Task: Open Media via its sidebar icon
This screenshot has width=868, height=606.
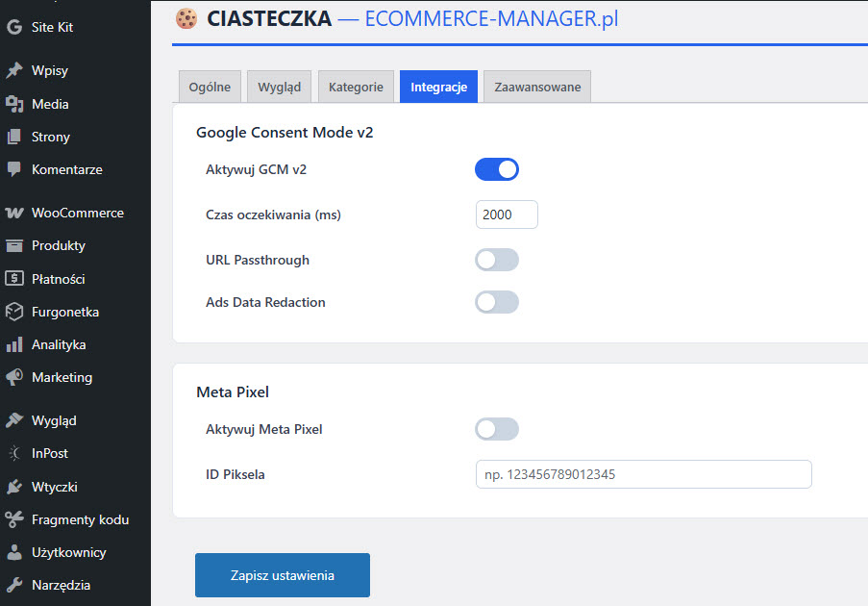Action: (x=14, y=104)
